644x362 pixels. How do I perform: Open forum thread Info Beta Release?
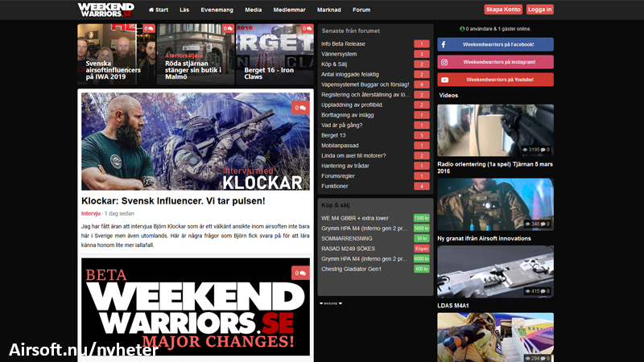coord(344,44)
